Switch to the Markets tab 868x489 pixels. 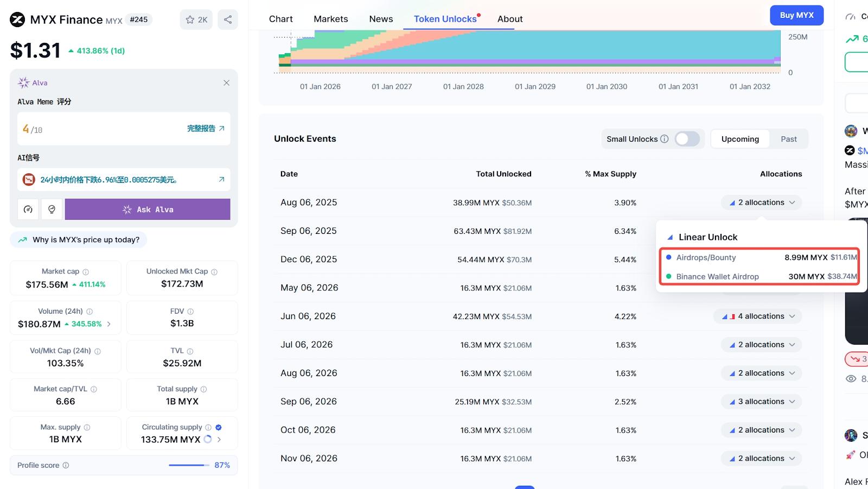[330, 19]
